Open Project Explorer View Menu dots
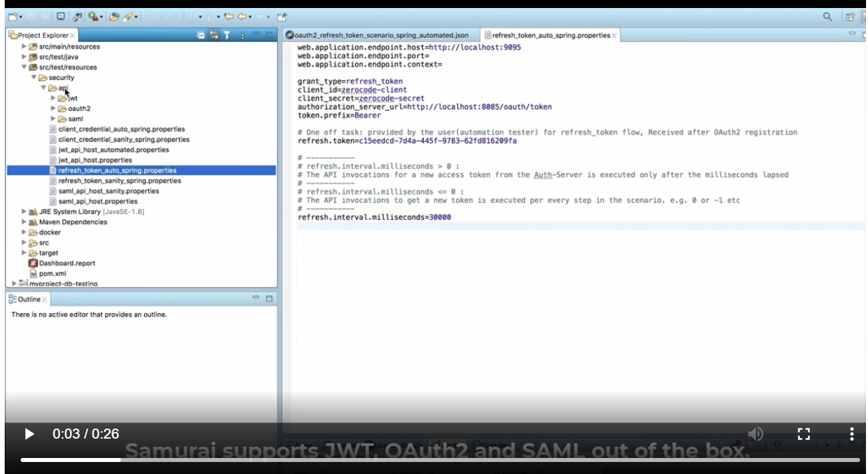The width and height of the screenshot is (868, 474). click(242, 35)
